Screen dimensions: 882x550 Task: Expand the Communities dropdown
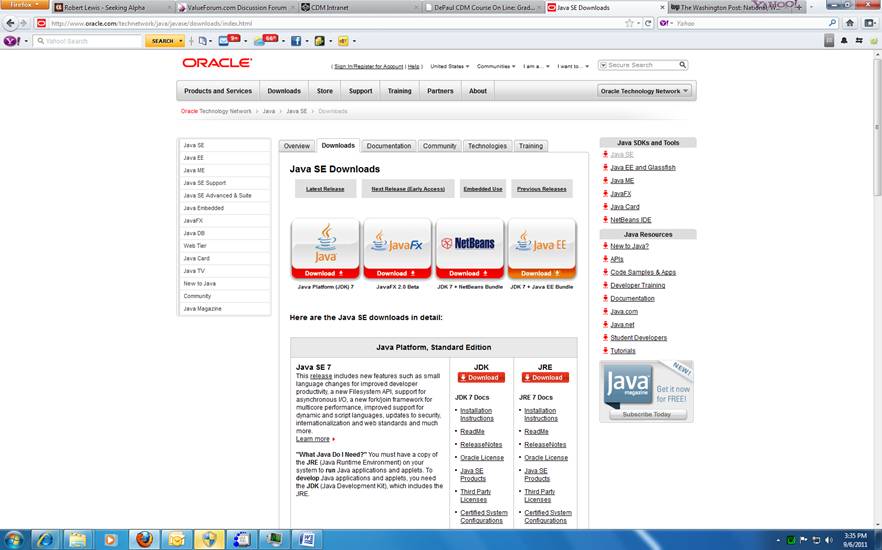(496, 66)
